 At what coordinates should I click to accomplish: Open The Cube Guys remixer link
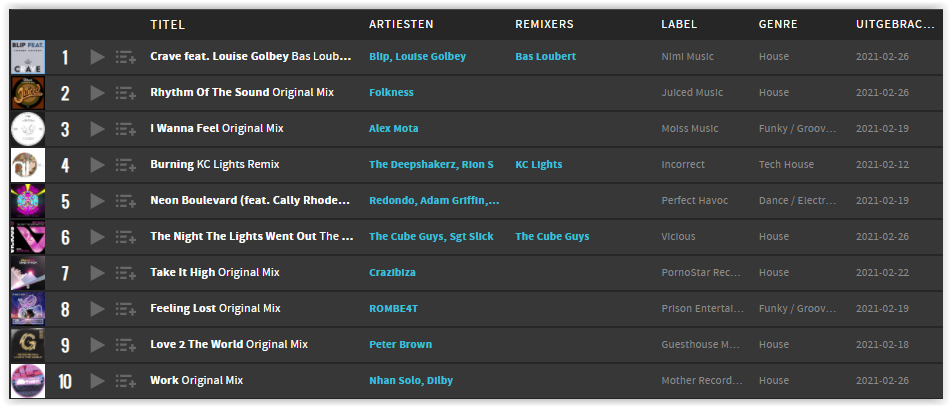[552, 237]
